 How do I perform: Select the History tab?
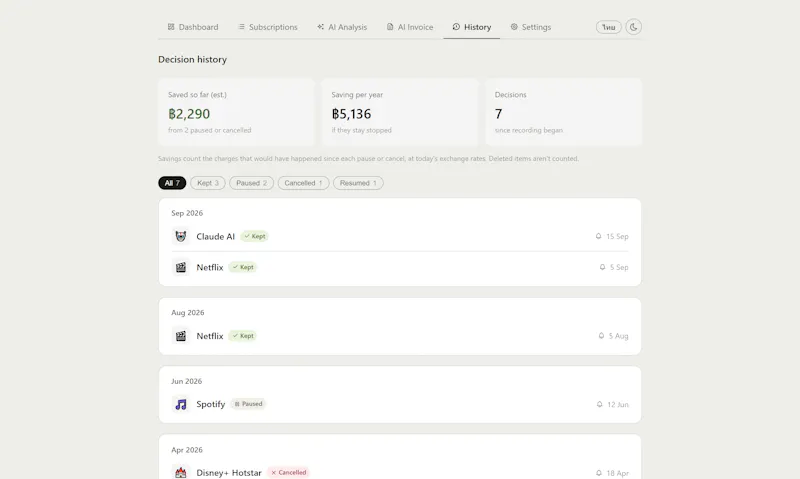pyautogui.click(x=471, y=27)
